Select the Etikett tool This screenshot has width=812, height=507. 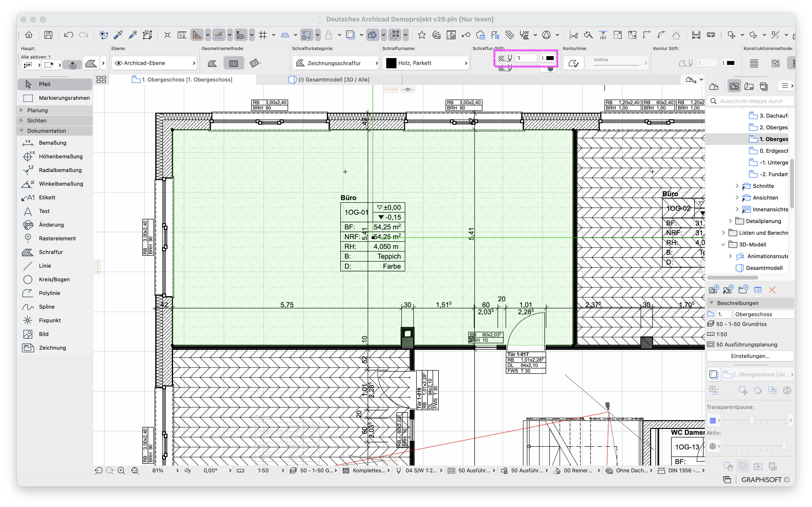point(55,197)
